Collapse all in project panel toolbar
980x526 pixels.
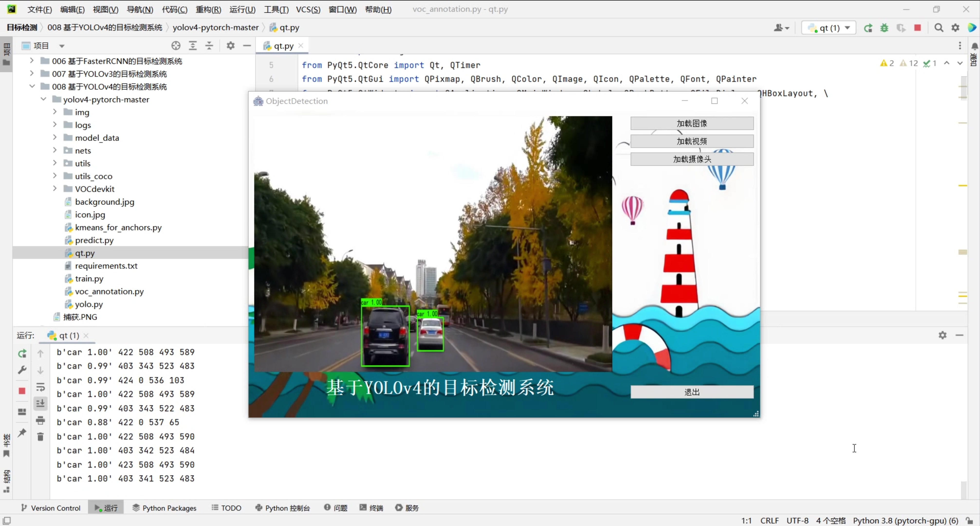coord(209,46)
